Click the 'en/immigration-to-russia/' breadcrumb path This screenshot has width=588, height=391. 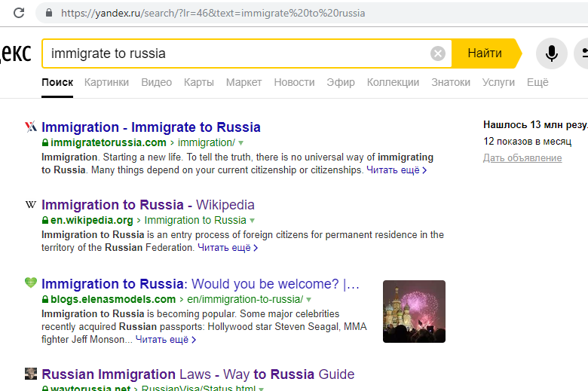pos(245,299)
